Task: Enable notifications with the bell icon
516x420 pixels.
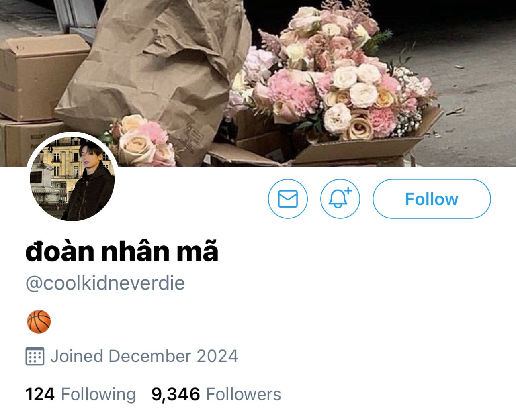Action: click(x=340, y=199)
